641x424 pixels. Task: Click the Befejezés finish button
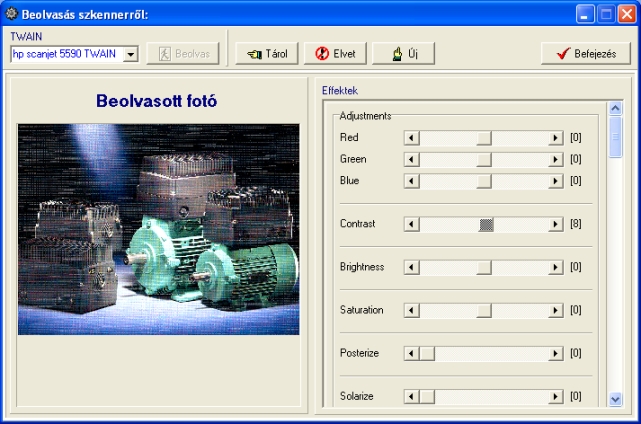pyautogui.click(x=586, y=54)
